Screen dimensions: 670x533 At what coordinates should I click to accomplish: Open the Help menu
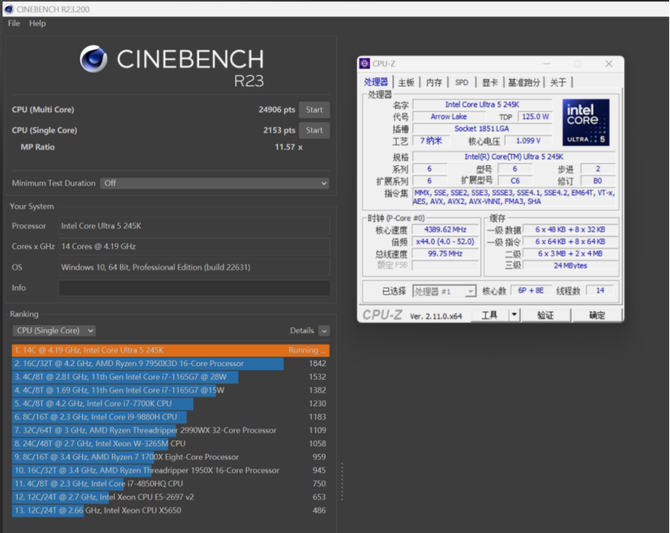(37, 24)
